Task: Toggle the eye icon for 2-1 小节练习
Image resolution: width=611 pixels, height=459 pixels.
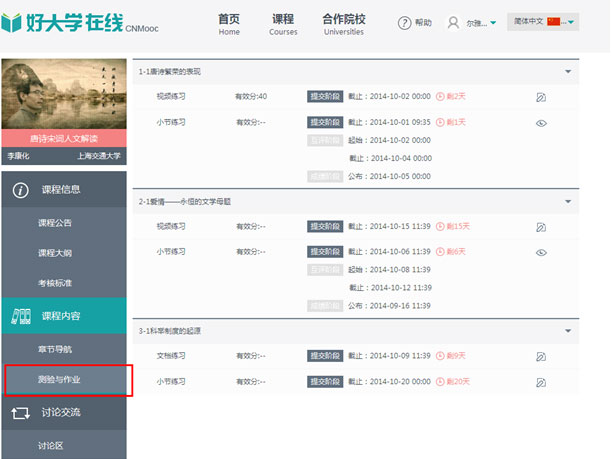Action: click(x=541, y=253)
